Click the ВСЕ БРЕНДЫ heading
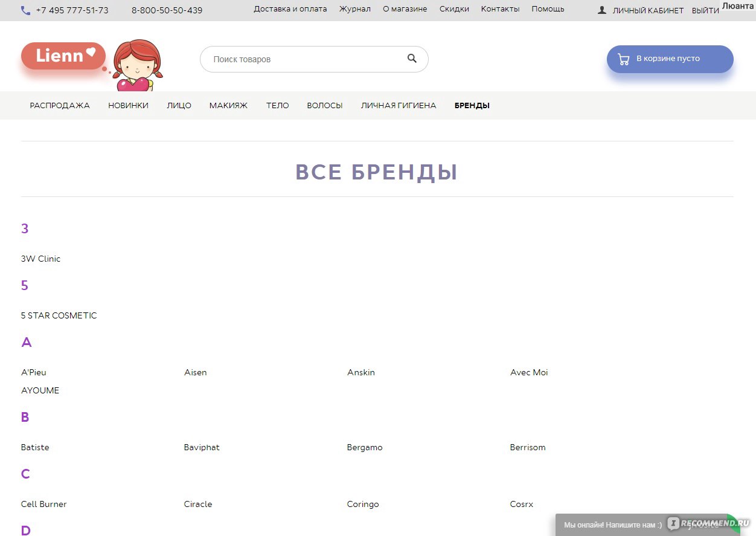This screenshot has height=536, width=756. (x=377, y=172)
